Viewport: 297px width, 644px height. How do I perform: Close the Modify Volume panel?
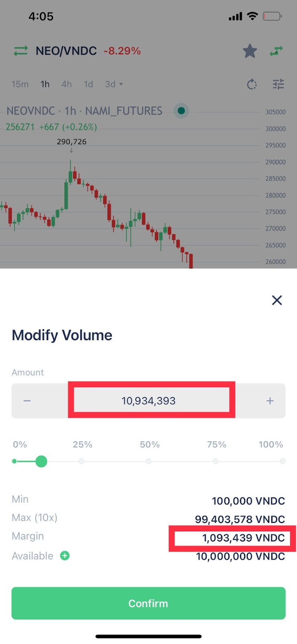(277, 300)
